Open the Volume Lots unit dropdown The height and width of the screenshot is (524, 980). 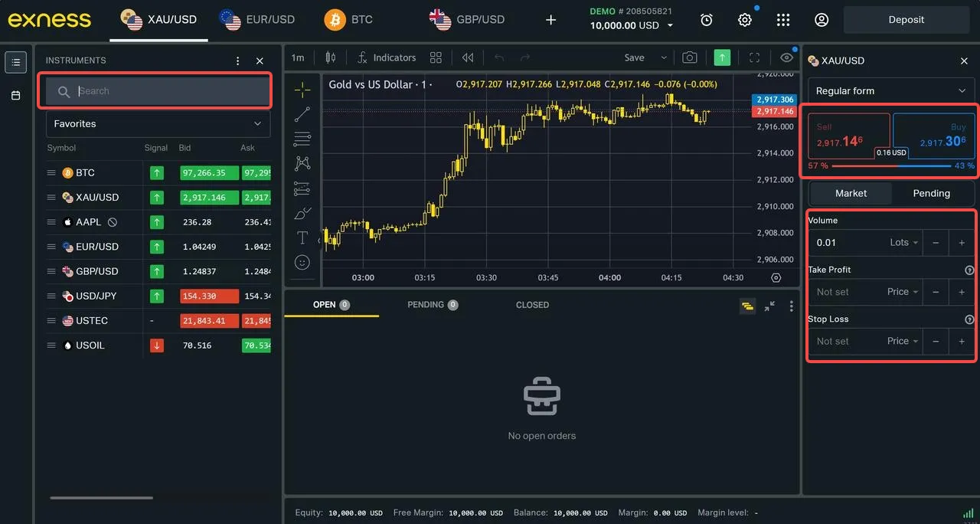coord(904,242)
